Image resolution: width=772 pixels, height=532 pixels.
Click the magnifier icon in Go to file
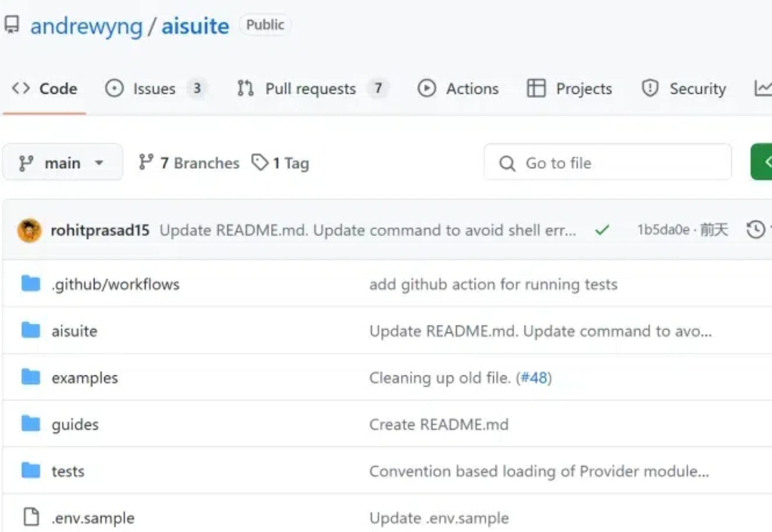(507, 163)
